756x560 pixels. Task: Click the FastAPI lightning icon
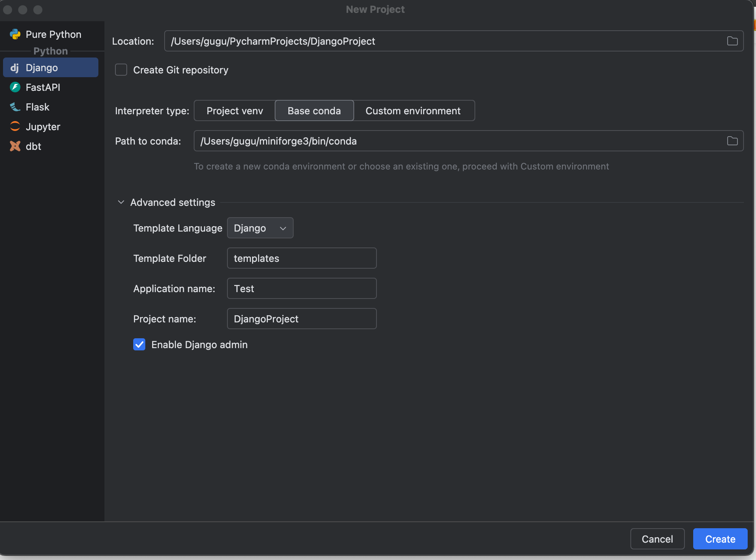(15, 87)
